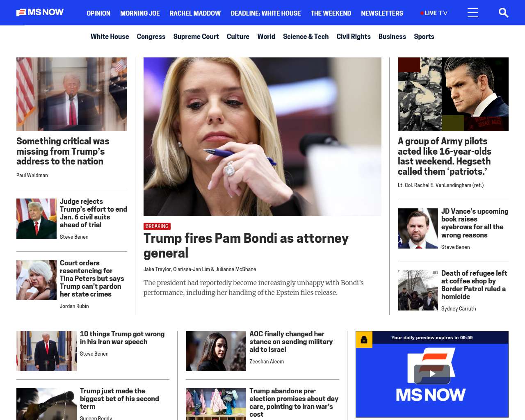Screen dimensions: 525x420
Task: Read 'Court orders resentencing for Tina Peters'
Action: click(92, 278)
